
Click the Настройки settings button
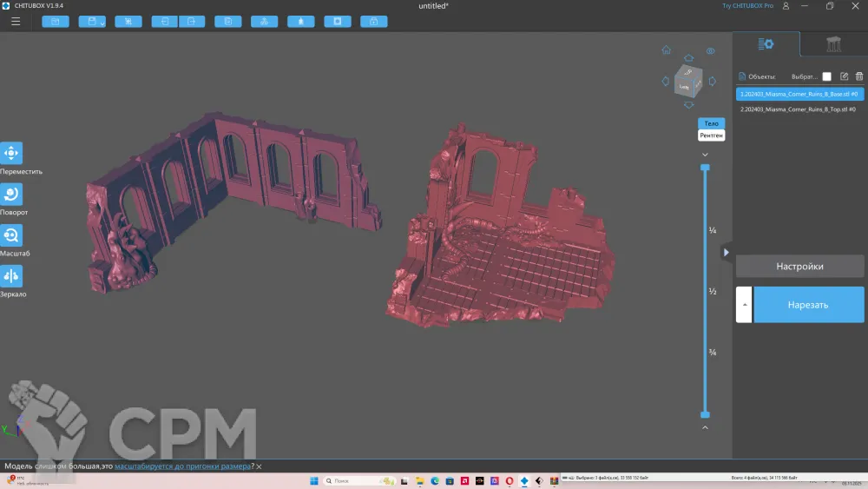(799, 267)
